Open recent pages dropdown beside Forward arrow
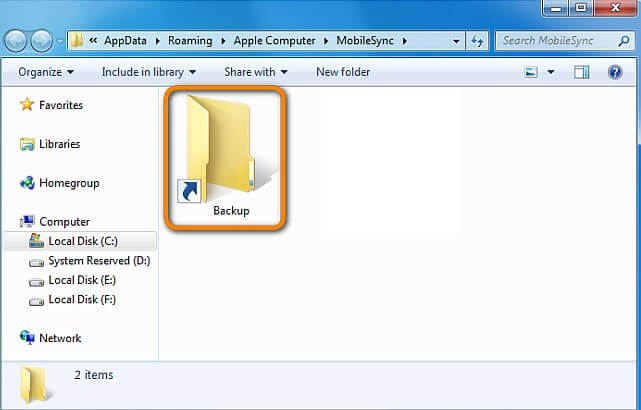The height and width of the screenshot is (410, 641). 60,41
